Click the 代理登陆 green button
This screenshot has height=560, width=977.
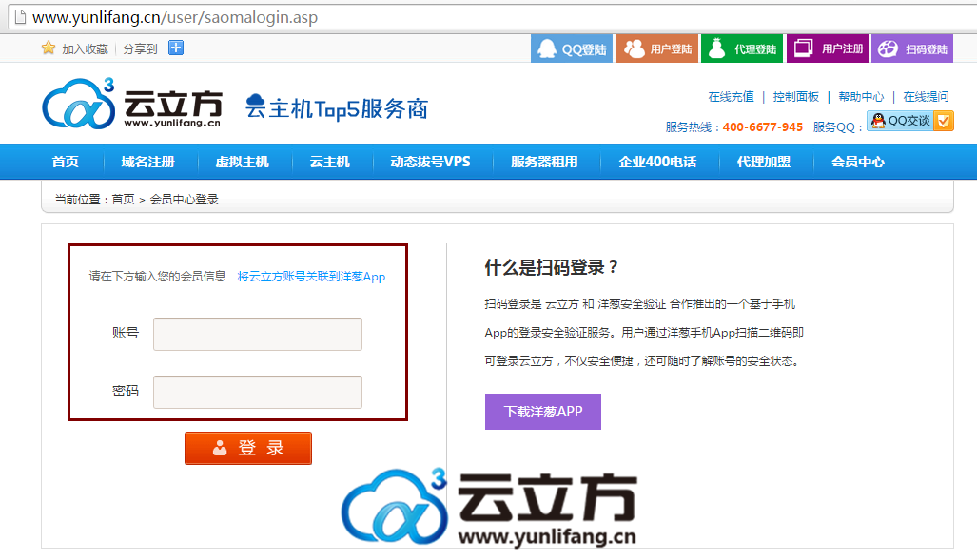pos(742,48)
